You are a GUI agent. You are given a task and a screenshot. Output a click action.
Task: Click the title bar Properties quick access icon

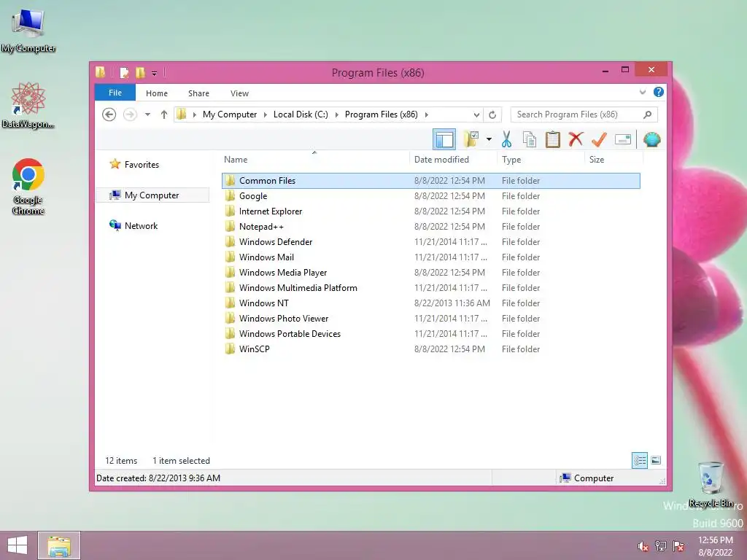tap(124, 72)
